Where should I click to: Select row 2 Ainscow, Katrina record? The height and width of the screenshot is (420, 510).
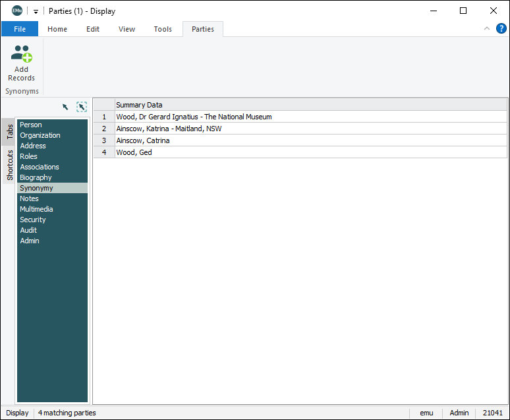[x=169, y=129]
